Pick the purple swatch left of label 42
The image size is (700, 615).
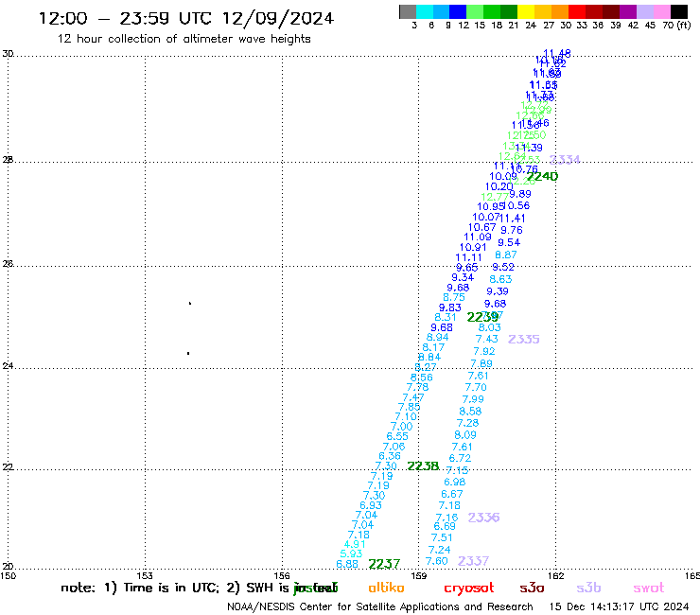pos(628,11)
